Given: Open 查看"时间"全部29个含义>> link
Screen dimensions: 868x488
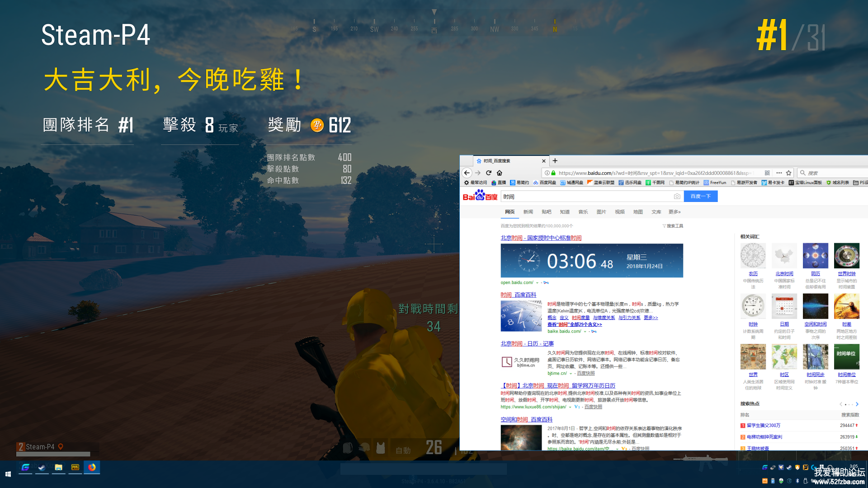Looking at the screenshot, I should click(x=575, y=324).
